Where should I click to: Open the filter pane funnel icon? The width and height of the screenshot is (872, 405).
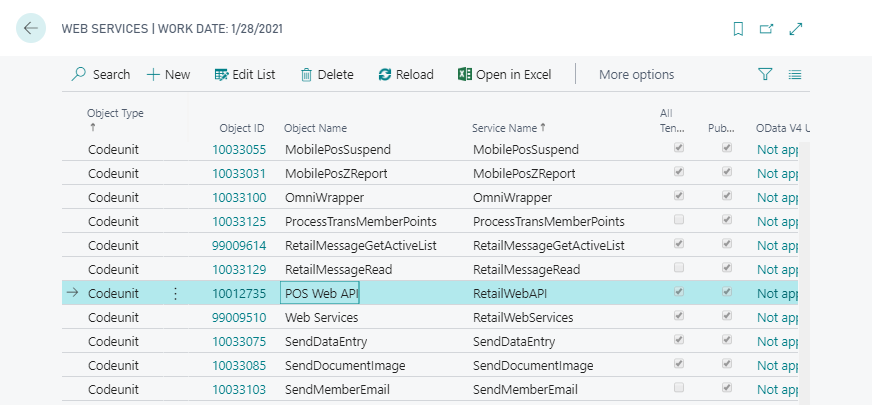point(765,74)
